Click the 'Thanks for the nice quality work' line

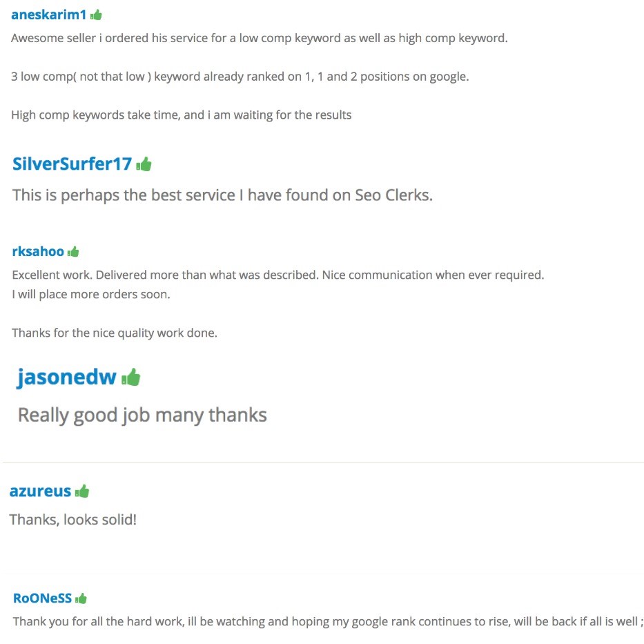(x=115, y=333)
